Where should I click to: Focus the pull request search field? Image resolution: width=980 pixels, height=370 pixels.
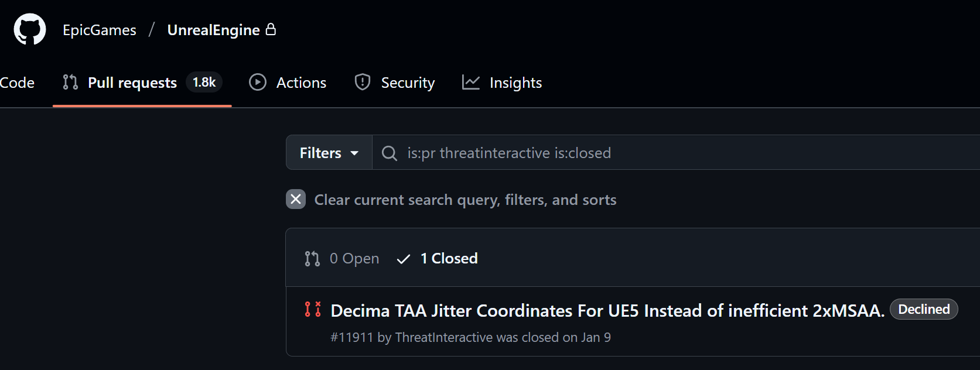pos(676,153)
